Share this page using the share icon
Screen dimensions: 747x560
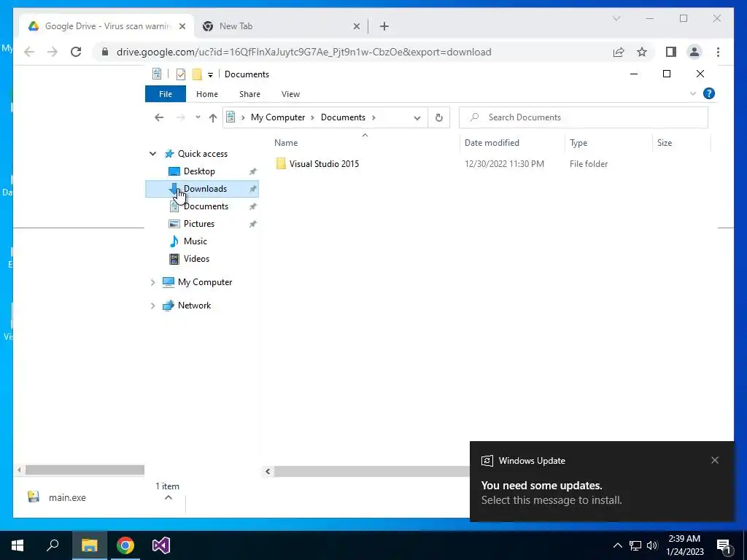pyautogui.click(x=619, y=52)
